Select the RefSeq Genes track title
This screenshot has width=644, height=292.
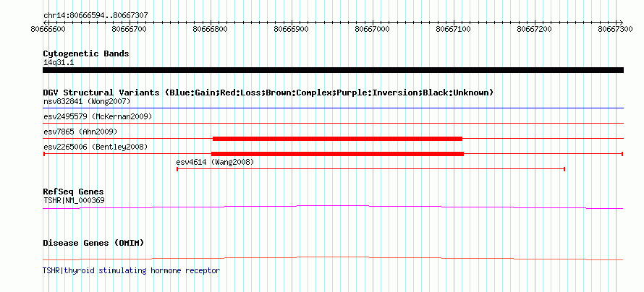tap(74, 192)
